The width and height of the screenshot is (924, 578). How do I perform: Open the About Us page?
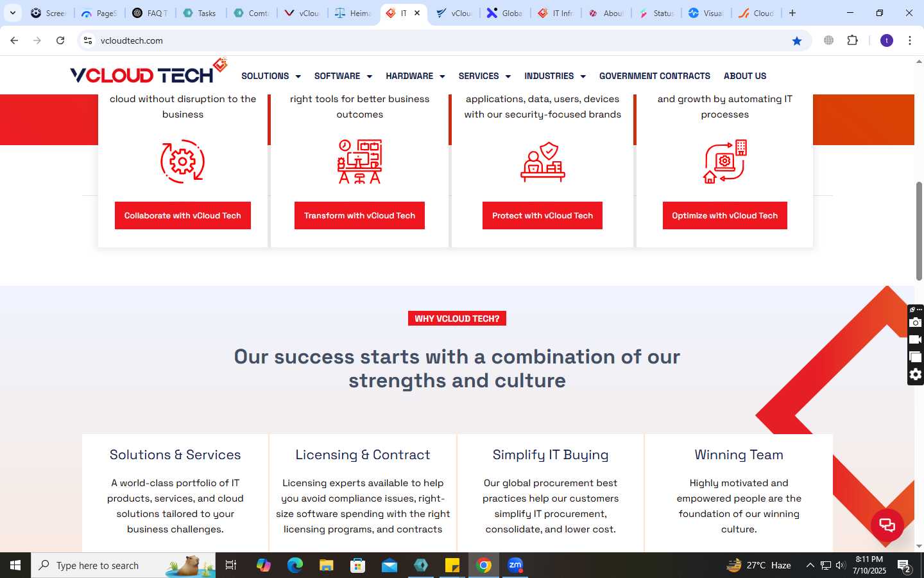745,76
